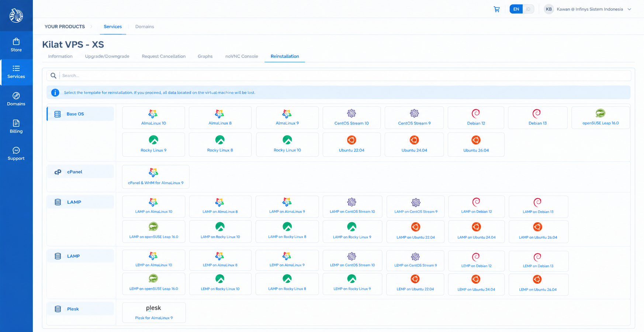The width and height of the screenshot is (644, 332).
Task: Select AlmaLinux 10 base OS template
Action: [153, 118]
